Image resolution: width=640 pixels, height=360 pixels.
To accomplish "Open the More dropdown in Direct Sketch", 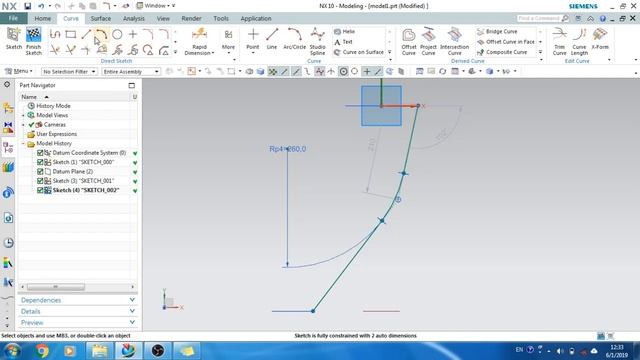I will (x=228, y=41).
